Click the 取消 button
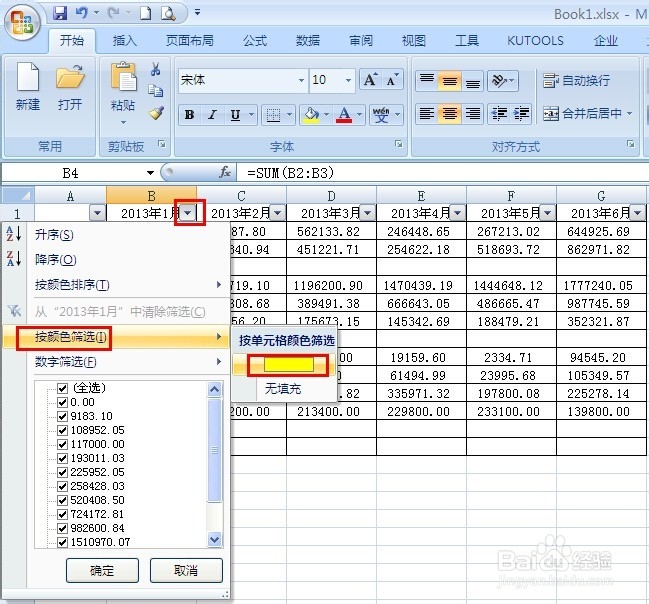Image resolution: width=649 pixels, height=604 pixels. point(186,571)
